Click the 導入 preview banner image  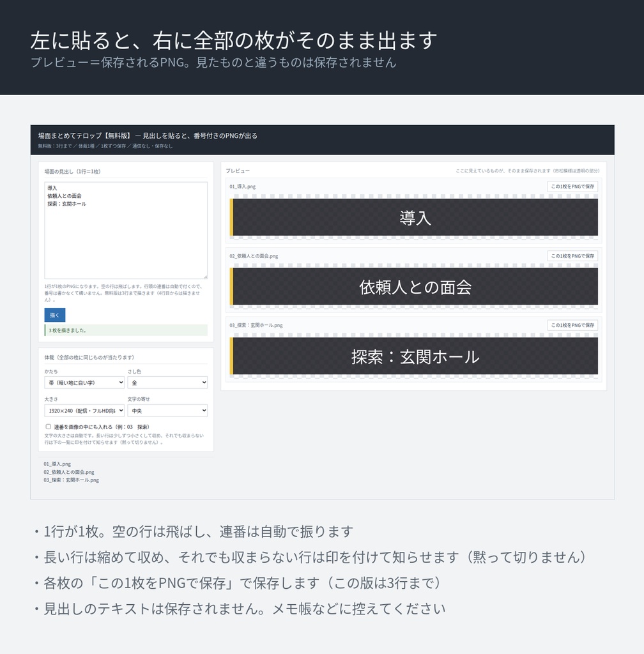tap(414, 217)
